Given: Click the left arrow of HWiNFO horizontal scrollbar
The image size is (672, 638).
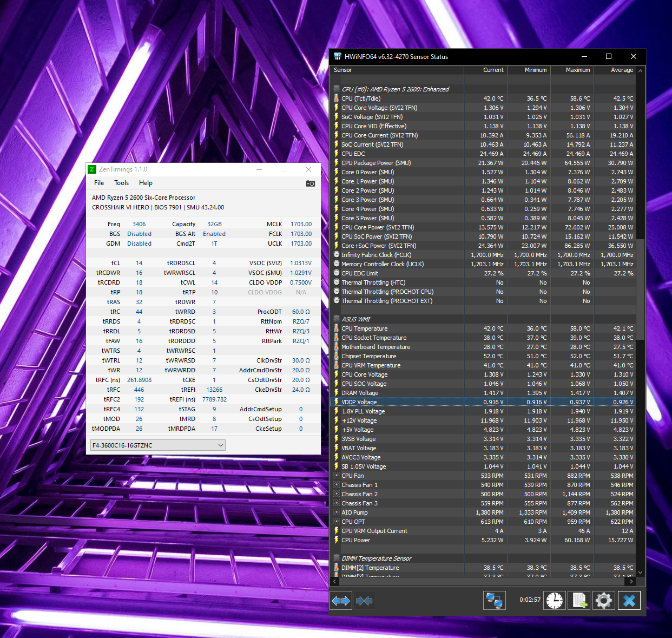Looking at the screenshot, I should pos(335,582).
